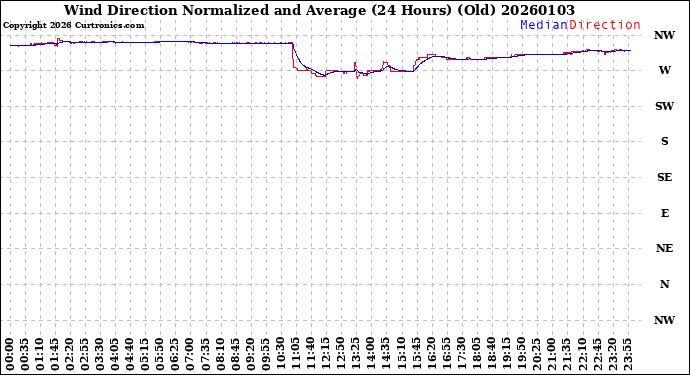Click the 14:35 time label
This screenshot has height=375, width=690.
pyautogui.click(x=386, y=354)
